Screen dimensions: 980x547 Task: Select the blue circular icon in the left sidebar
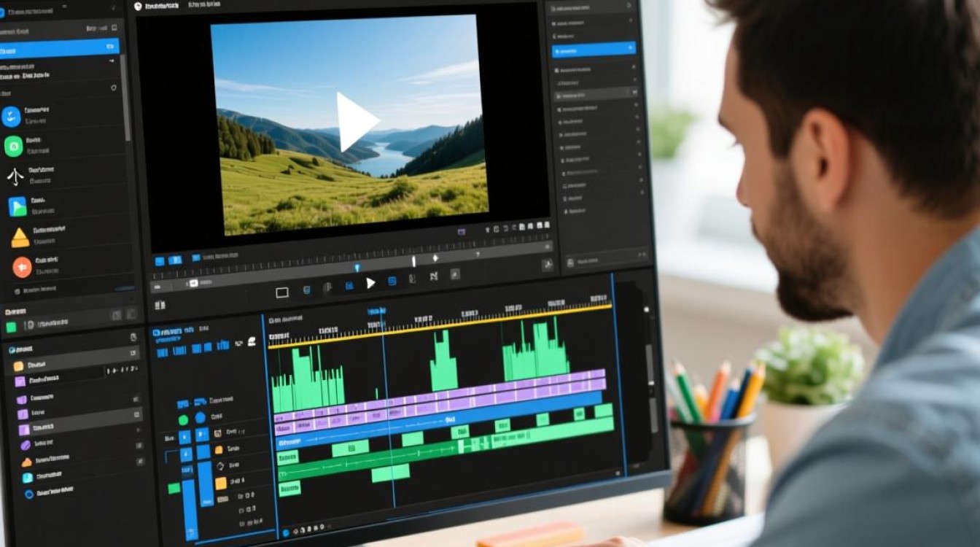[x=12, y=116]
